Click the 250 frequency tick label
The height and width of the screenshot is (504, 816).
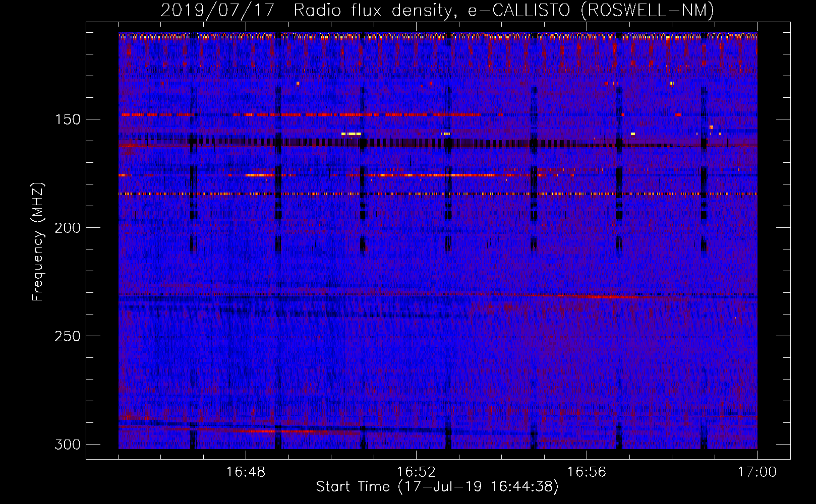click(x=67, y=336)
